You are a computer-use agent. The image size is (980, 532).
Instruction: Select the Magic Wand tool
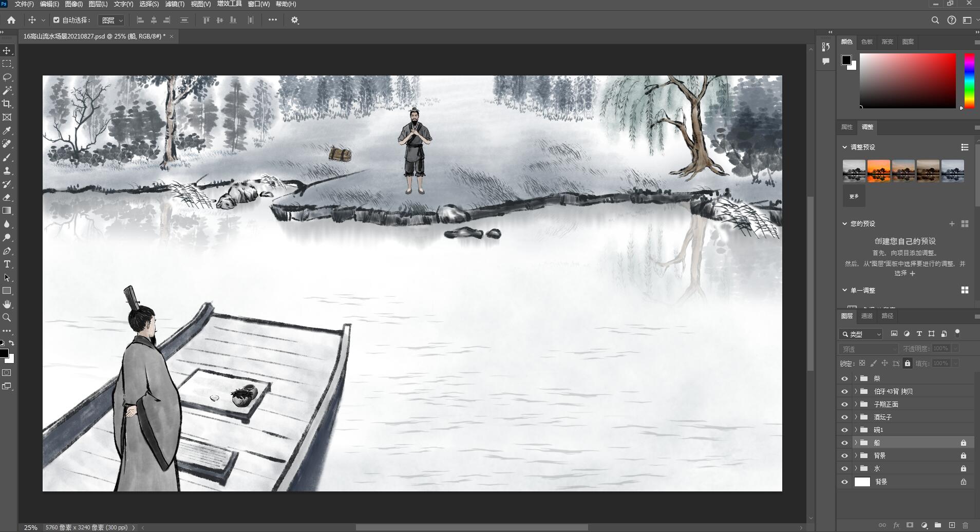[7, 90]
